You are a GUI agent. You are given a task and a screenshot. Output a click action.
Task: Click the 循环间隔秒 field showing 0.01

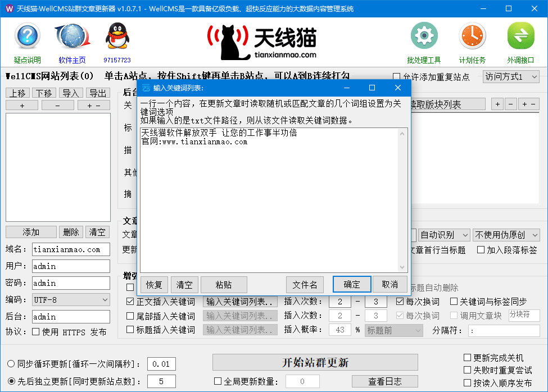(161, 364)
